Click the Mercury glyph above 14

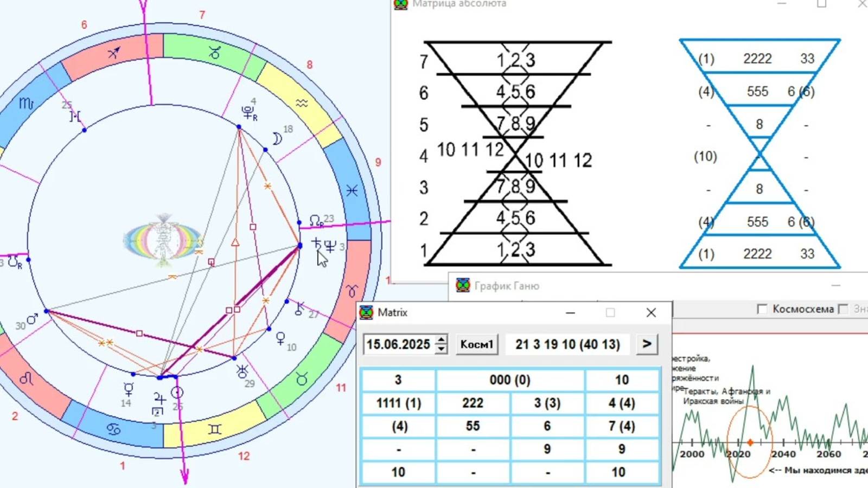point(129,389)
